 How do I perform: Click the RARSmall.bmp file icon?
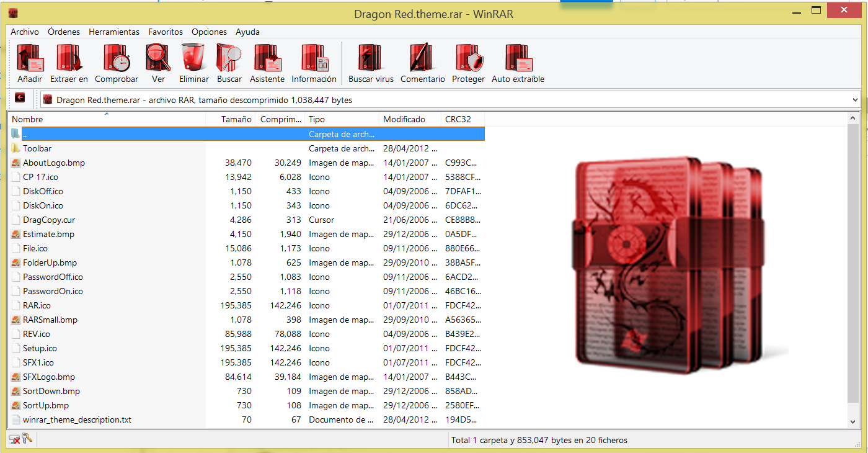[15, 320]
